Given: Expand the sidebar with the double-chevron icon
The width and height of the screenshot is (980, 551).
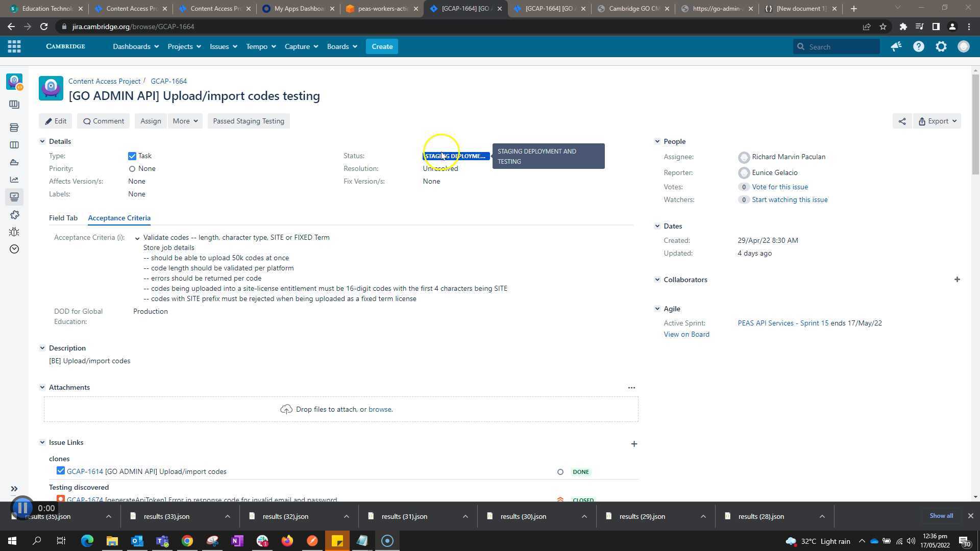Looking at the screenshot, I should point(14,489).
